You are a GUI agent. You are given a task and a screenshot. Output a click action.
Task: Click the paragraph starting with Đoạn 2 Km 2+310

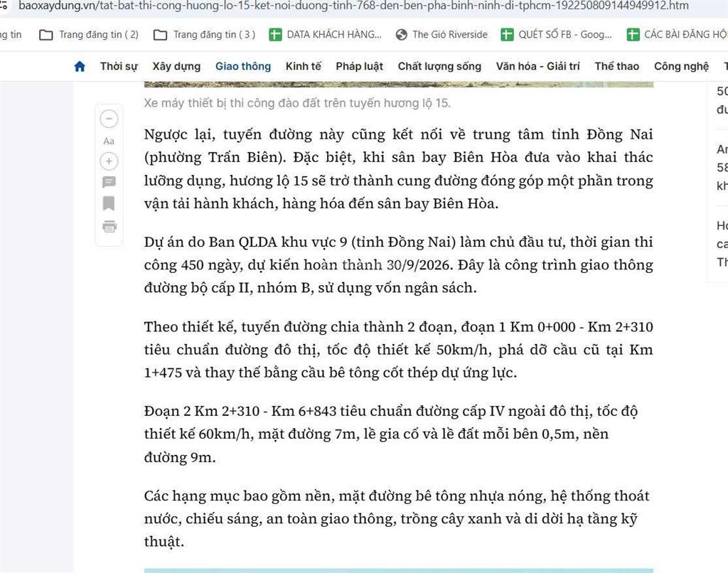(x=390, y=434)
